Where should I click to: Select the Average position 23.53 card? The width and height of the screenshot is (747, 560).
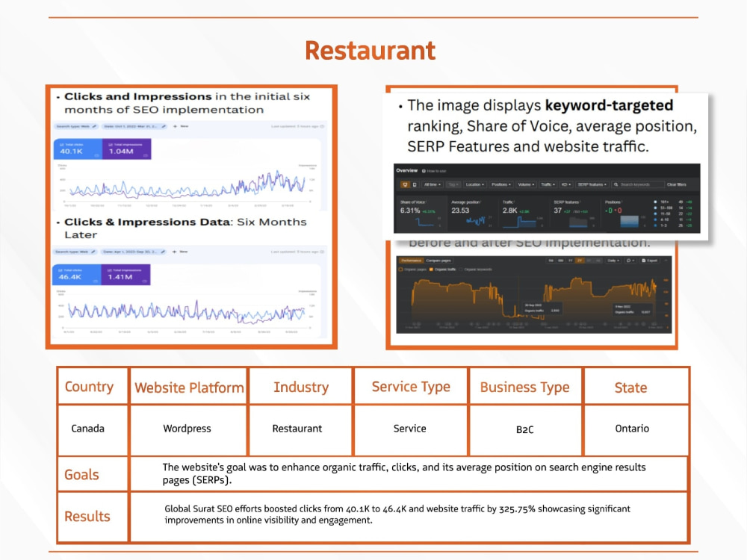pyautogui.click(x=471, y=214)
